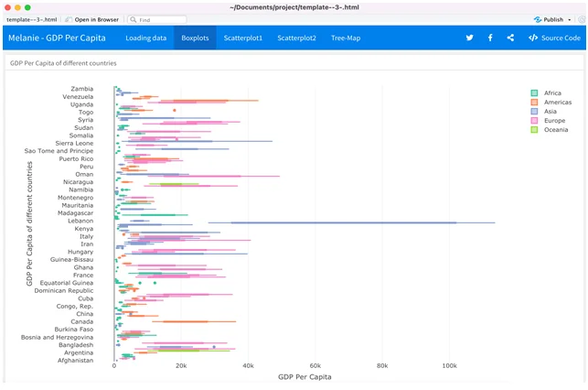This screenshot has width=588, height=390.
Task: Open the Source Code link
Action: click(x=555, y=38)
